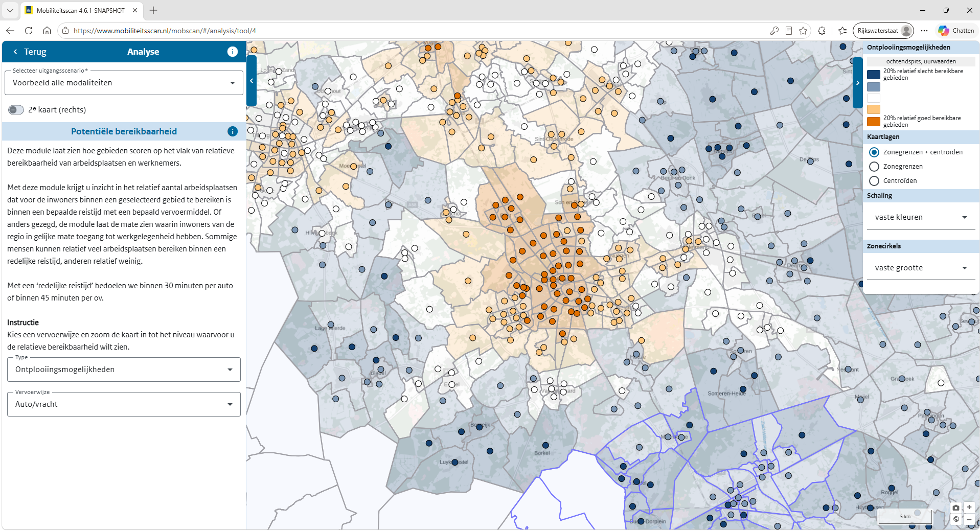Open the Copilot Chatten button

click(956, 31)
